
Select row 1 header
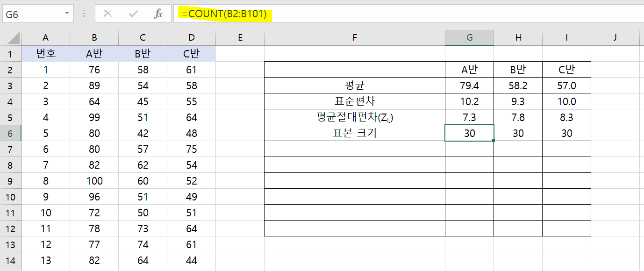pyautogui.click(x=11, y=54)
